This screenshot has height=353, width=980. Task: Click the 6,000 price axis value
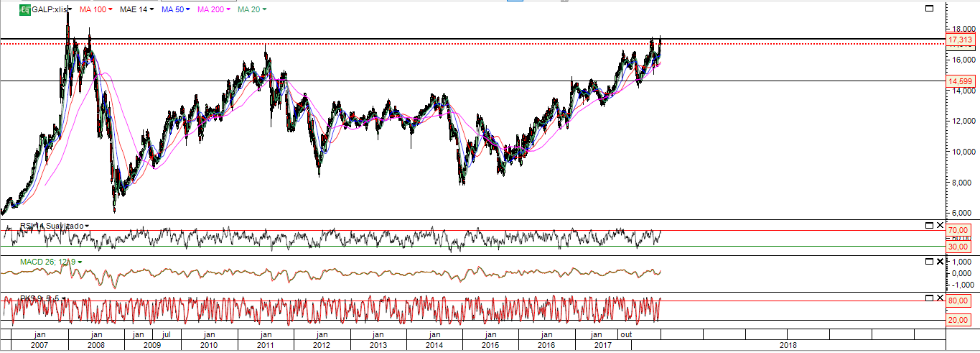click(962, 213)
